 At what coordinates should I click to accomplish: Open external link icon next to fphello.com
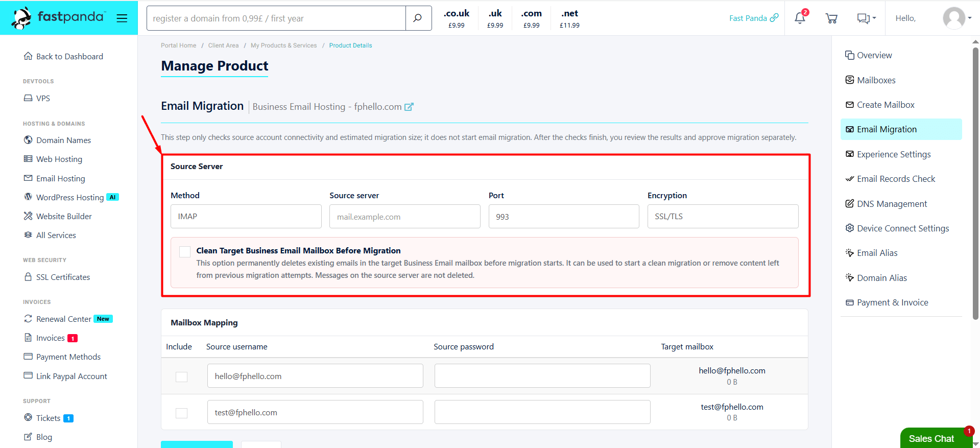(x=409, y=107)
